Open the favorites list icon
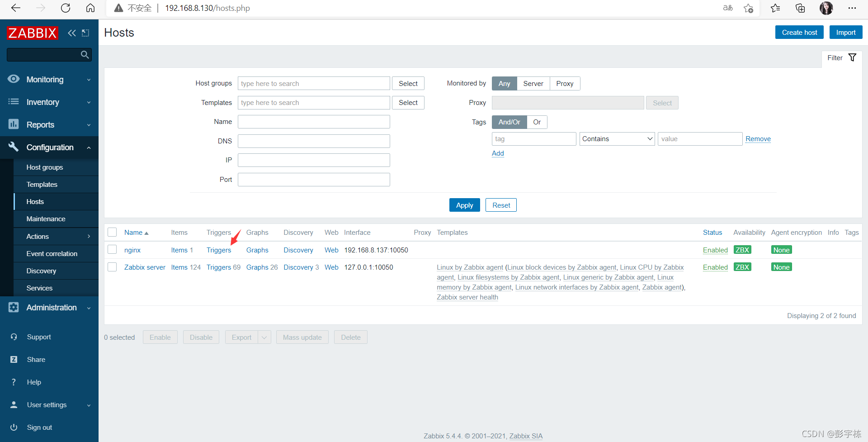The width and height of the screenshot is (868, 442). pos(775,8)
